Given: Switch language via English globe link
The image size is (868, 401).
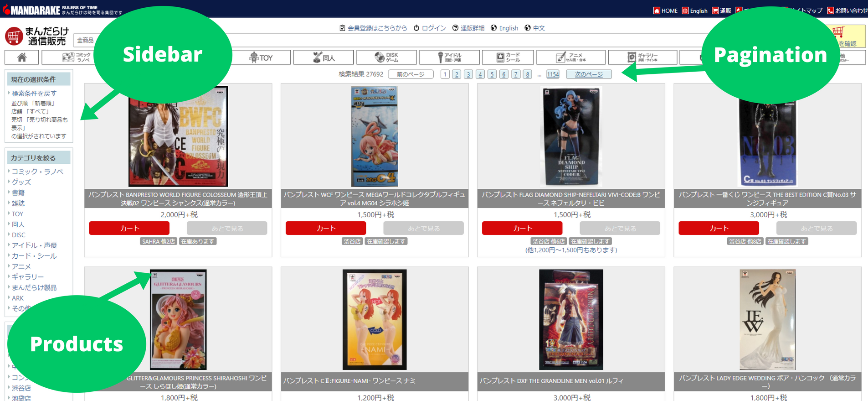Looking at the screenshot, I should click(x=504, y=28).
